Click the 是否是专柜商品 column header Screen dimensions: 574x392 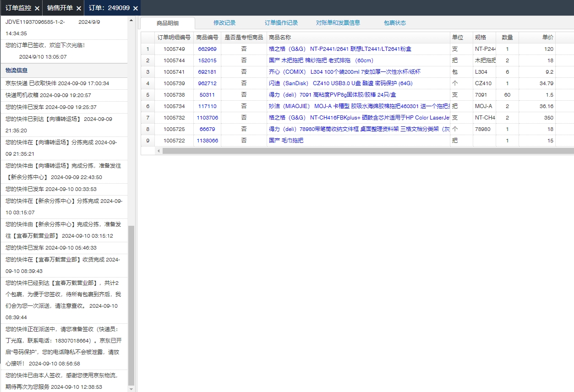click(x=244, y=38)
